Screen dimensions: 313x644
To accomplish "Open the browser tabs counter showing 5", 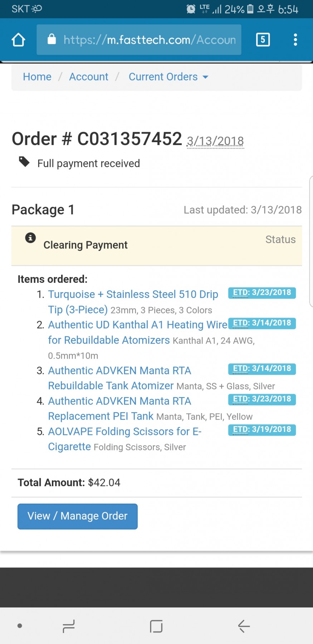I will pyautogui.click(x=263, y=39).
